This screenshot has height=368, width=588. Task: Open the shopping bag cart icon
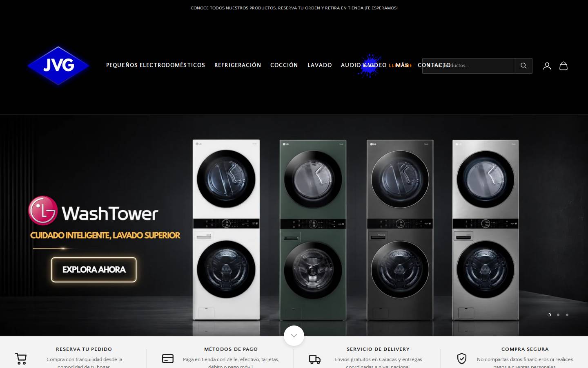click(563, 66)
